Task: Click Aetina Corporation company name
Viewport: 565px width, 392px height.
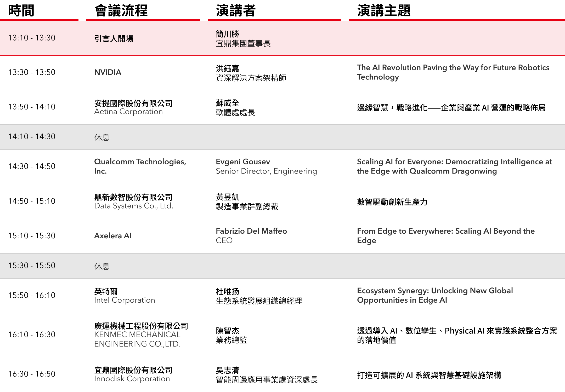Action: point(128,112)
